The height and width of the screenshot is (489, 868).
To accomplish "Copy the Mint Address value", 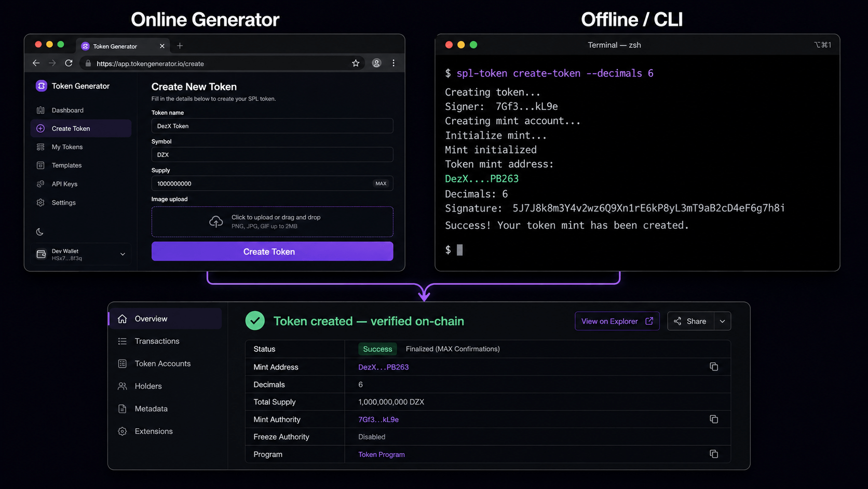I will tap(714, 367).
